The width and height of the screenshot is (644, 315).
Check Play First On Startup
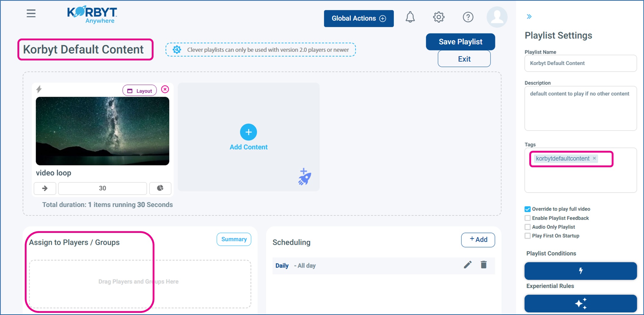tap(527, 236)
